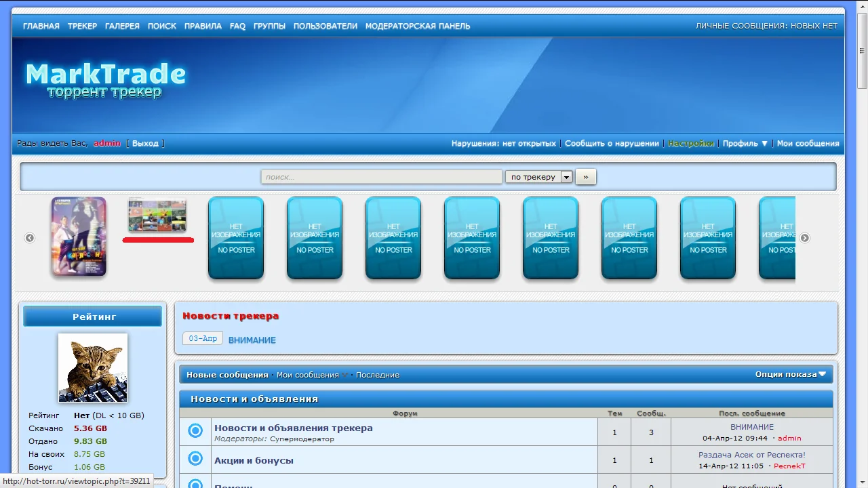Open the ГЛАВНАЯ menu item

point(41,26)
